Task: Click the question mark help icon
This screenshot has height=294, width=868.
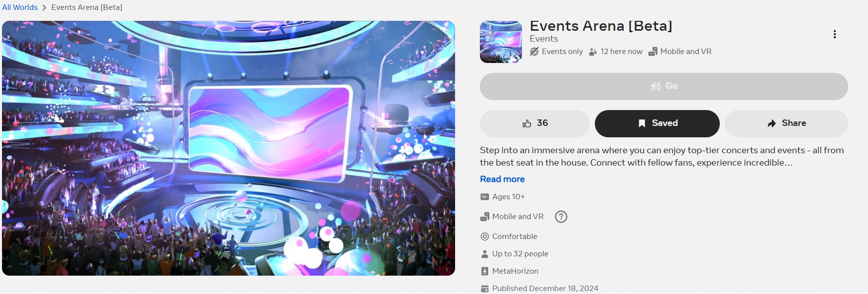Action: 561,217
